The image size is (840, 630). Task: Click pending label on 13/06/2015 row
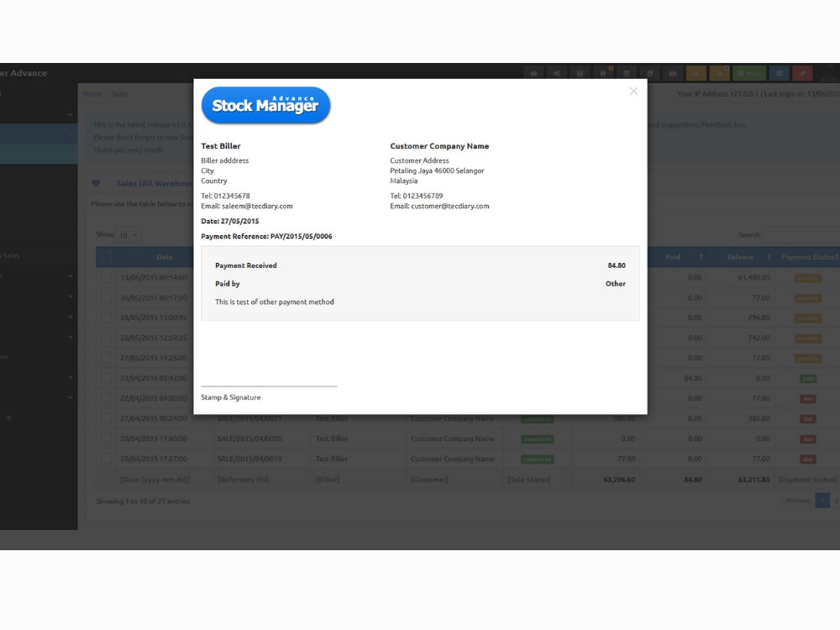[x=808, y=278]
